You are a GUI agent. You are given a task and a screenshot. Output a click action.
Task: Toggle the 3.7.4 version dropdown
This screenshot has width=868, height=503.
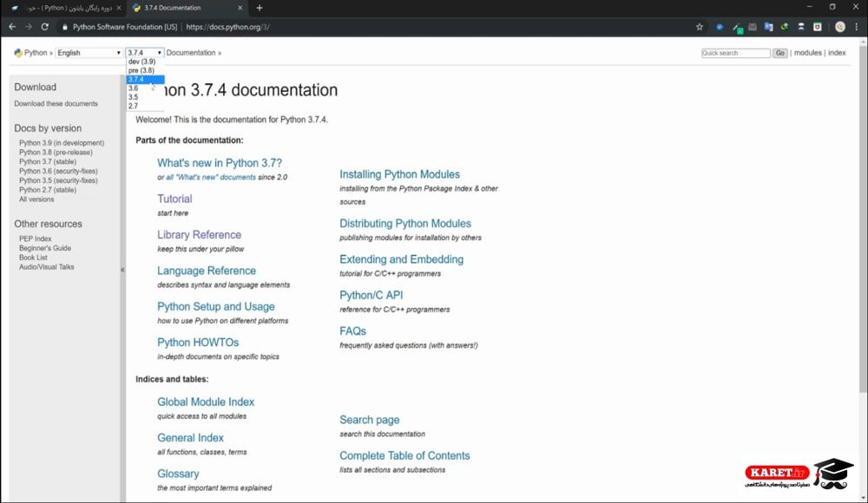tap(144, 53)
